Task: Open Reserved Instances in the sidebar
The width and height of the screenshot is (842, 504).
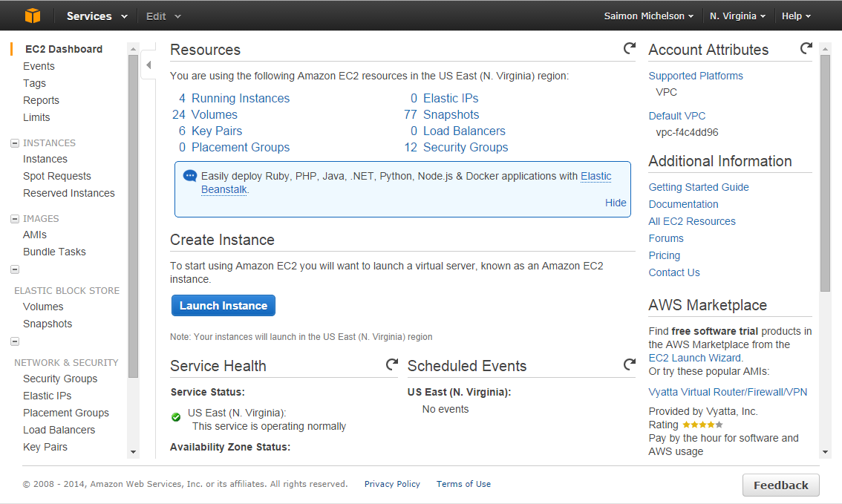Action: [x=69, y=193]
